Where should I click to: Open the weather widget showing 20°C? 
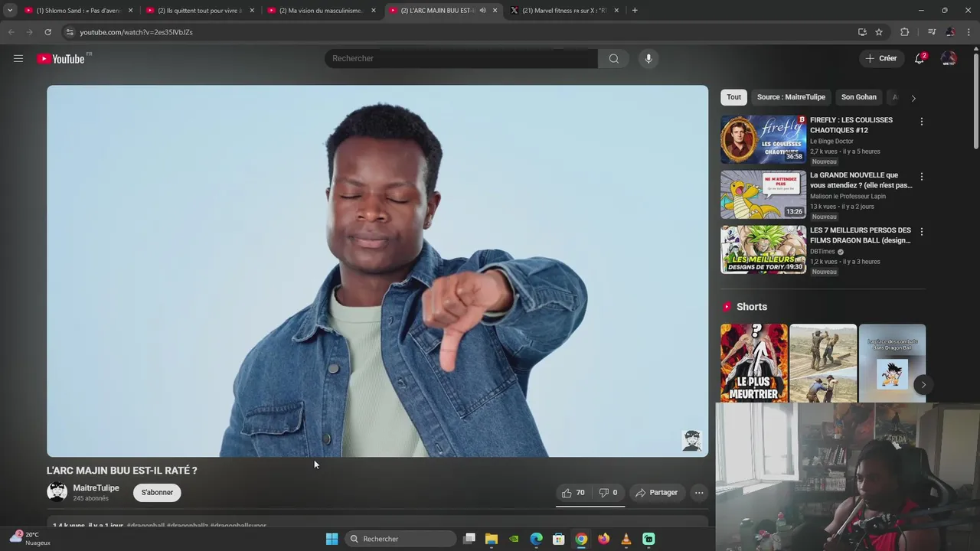[30, 539]
